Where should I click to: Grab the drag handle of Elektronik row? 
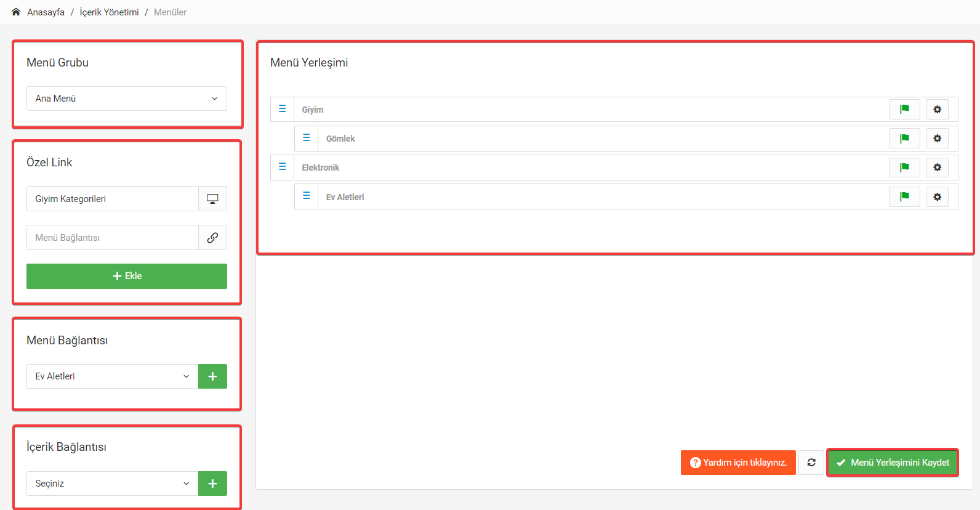283,167
